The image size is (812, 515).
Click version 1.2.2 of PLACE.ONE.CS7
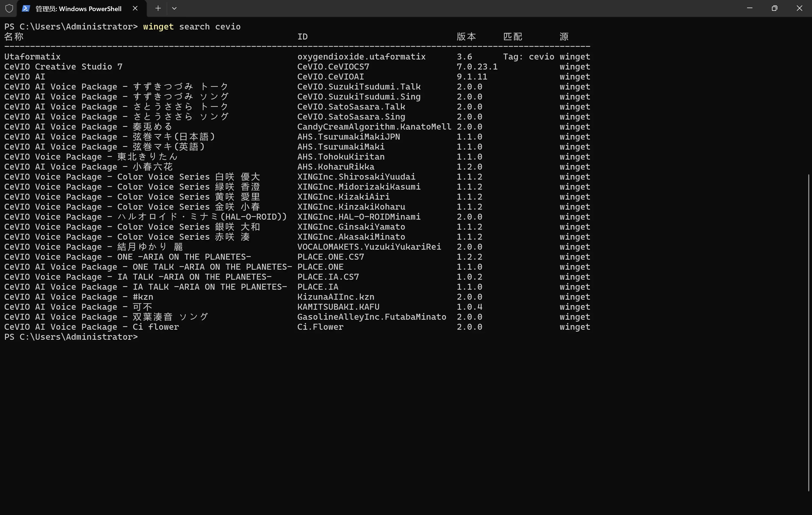pyautogui.click(x=469, y=257)
